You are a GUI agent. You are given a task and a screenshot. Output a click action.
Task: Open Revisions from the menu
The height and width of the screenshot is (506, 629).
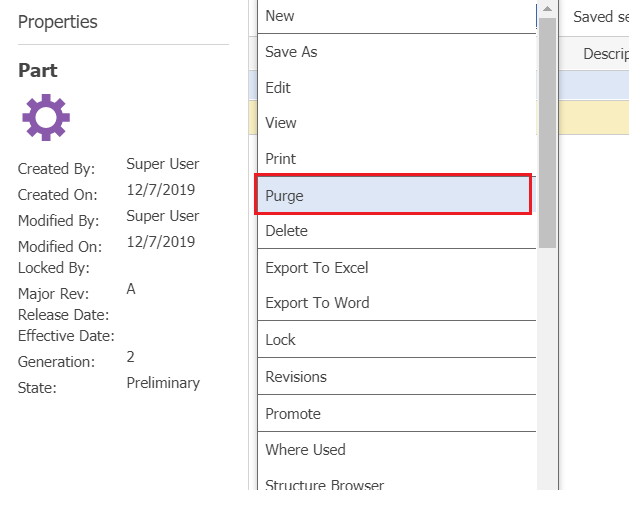click(296, 377)
